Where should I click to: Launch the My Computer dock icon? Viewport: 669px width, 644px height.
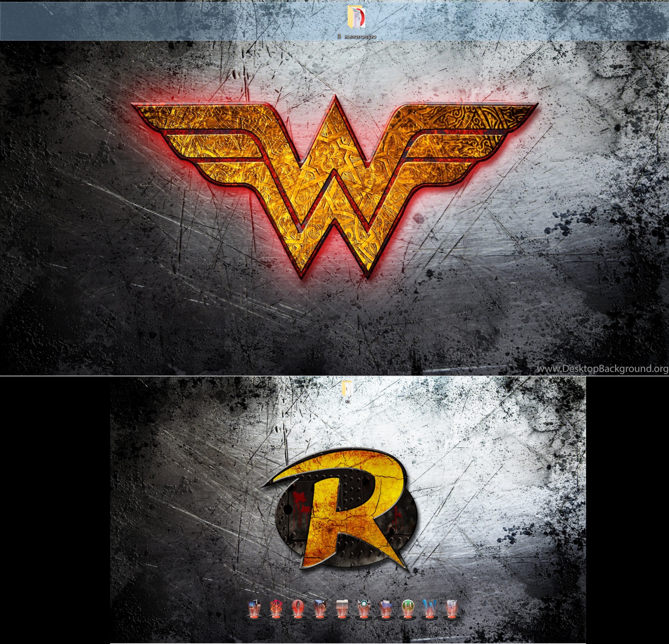(x=254, y=609)
